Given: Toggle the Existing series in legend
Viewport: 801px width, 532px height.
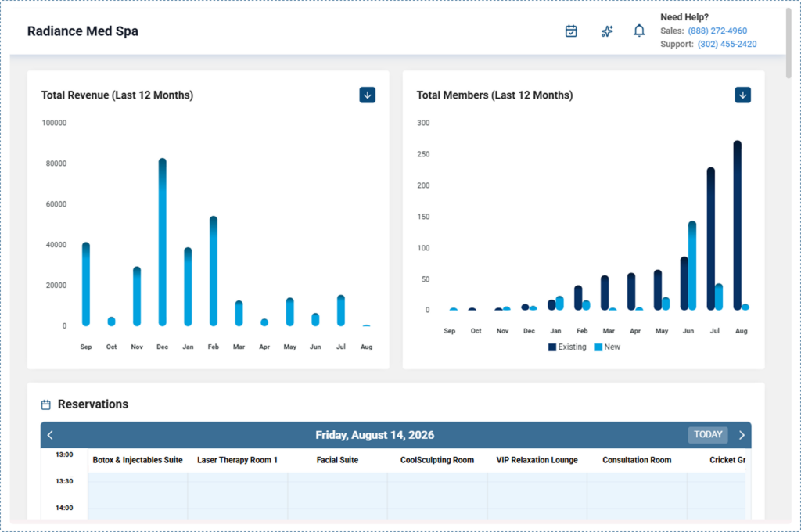Looking at the screenshot, I should [567, 347].
